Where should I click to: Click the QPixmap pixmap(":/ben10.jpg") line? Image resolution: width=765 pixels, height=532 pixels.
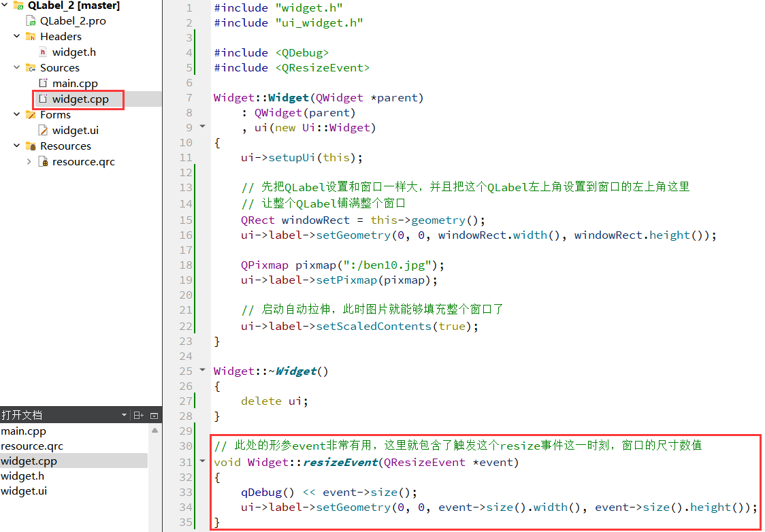(342, 265)
